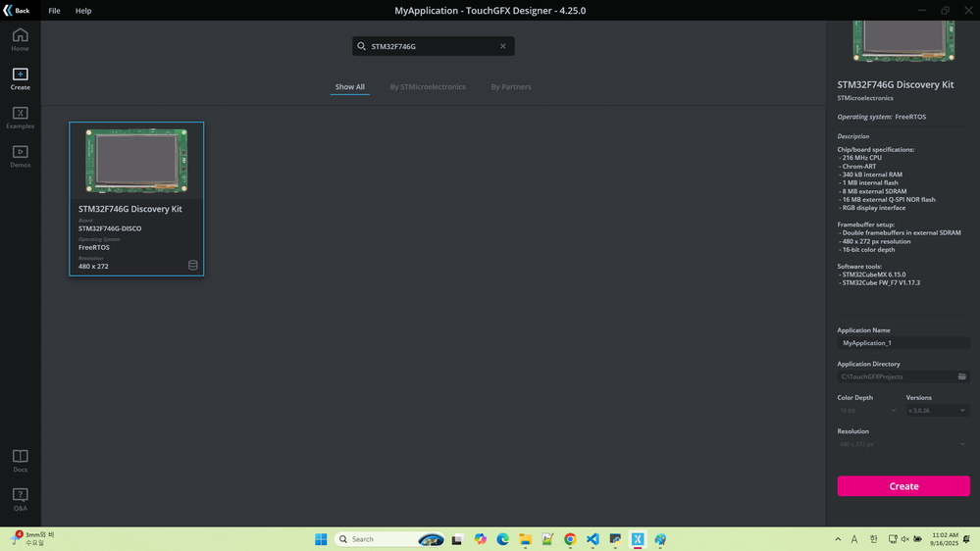
Task: Open Task View from taskbar
Action: click(x=457, y=539)
